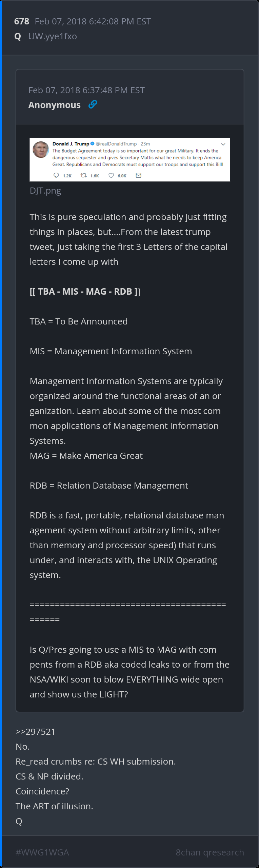
Task: Click the Anonymous poster name
Action: [x=55, y=105]
